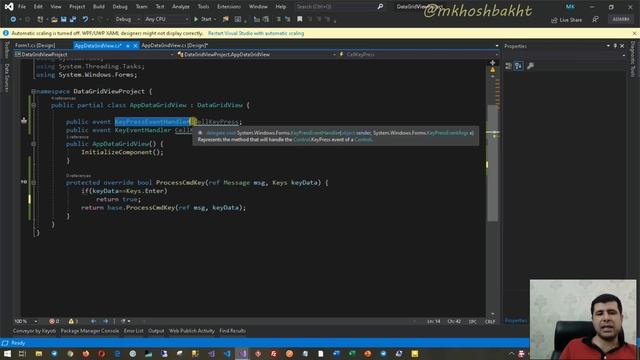Click the split editor plus icon above the scrollbar

493,62
